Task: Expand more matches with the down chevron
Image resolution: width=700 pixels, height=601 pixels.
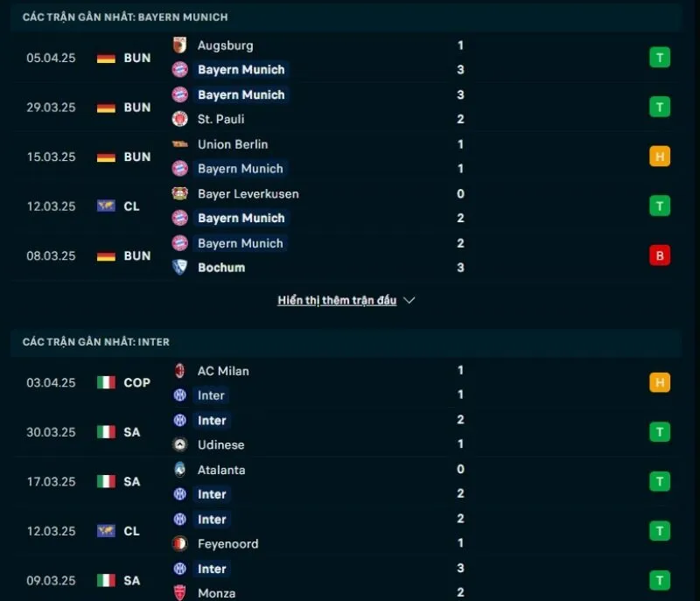Action: pyautogui.click(x=408, y=300)
